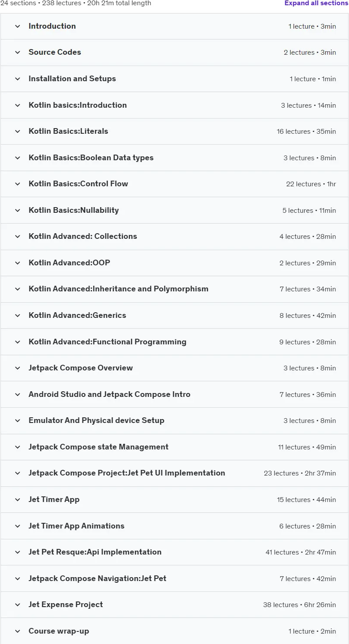The image size is (349, 644).
Task: Open the Installation and Setups section
Action: coord(174,79)
